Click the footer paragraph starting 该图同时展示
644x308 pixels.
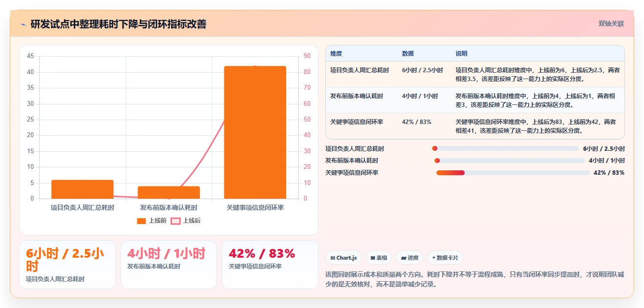point(474,279)
